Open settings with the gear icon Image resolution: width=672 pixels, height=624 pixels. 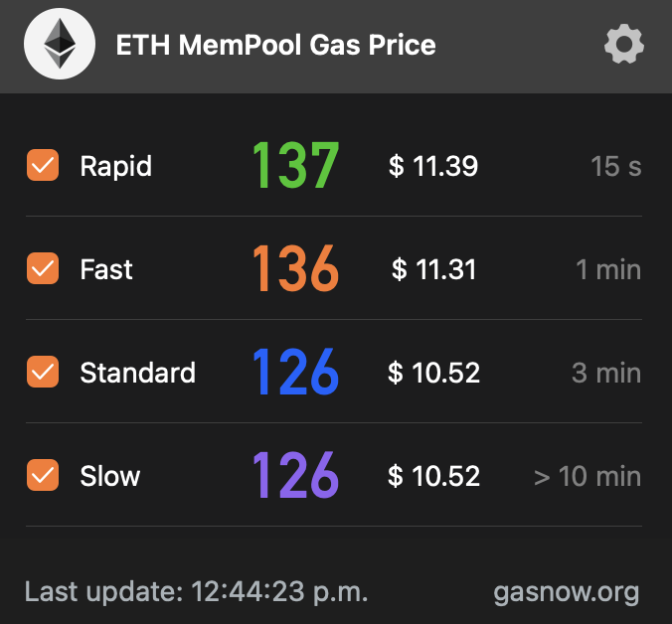(x=624, y=45)
